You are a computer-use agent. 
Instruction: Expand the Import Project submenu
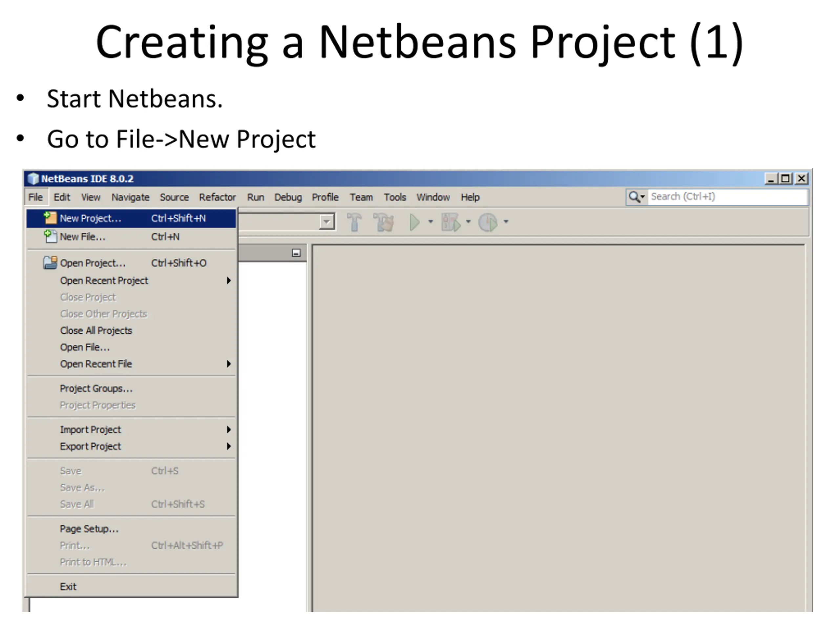coord(229,430)
